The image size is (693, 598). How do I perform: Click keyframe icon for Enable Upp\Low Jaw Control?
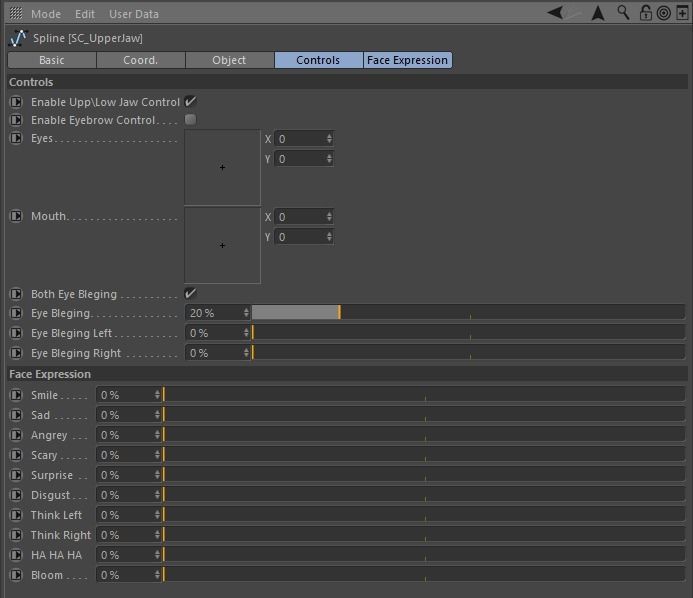pyautogui.click(x=16, y=102)
